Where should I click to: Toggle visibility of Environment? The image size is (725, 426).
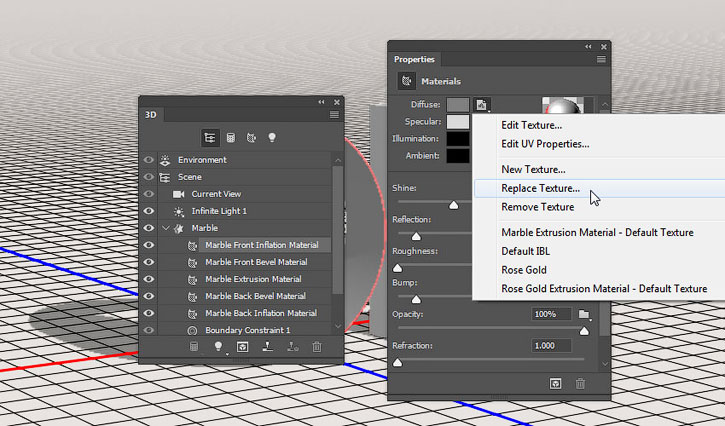[x=148, y=160]
